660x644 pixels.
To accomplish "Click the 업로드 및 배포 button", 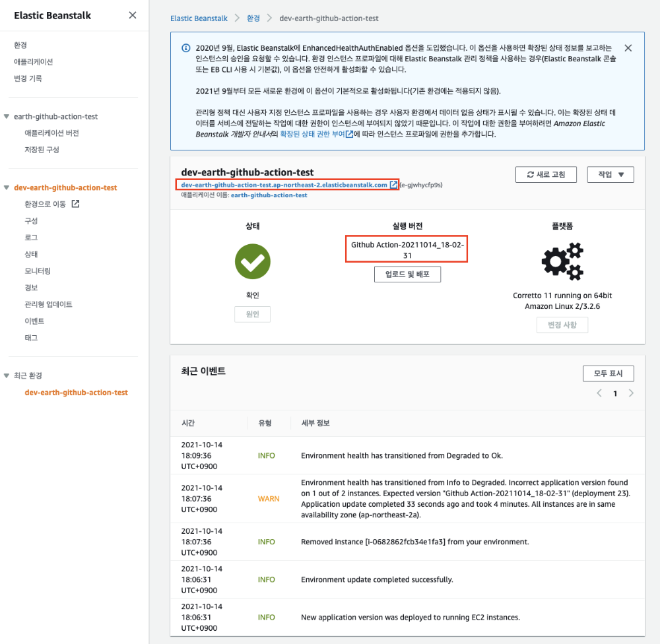I will click(x=407, y=274).
